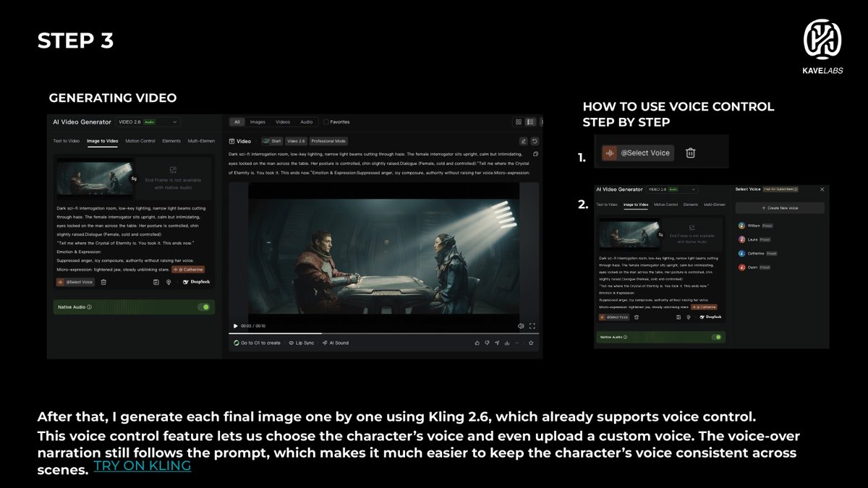Click the location pin icon in main screenshot
868x488 pixels.
pyautogui.click(x=169, y=282)
